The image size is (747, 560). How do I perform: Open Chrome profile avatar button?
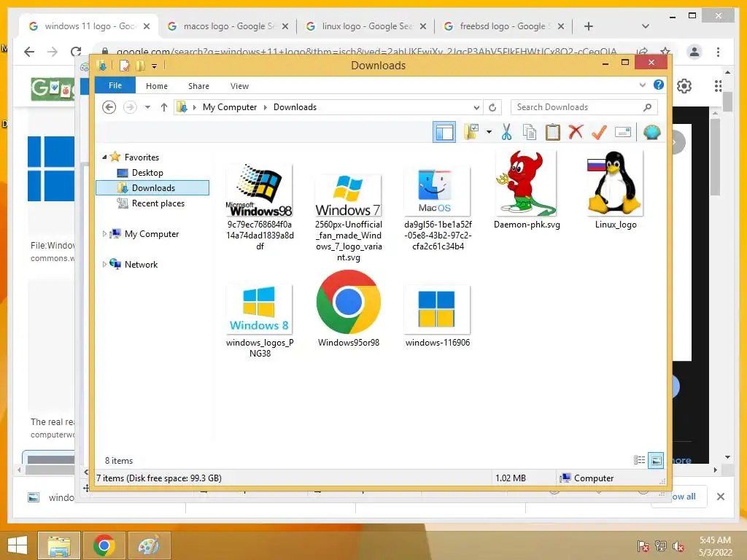(694, 52)
